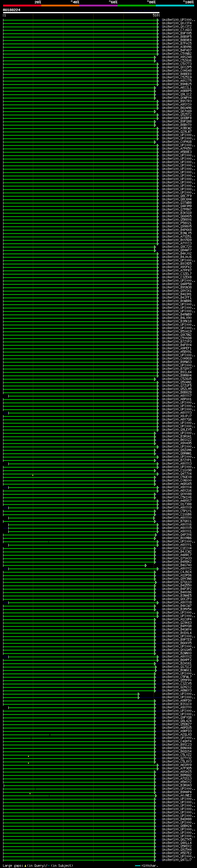Select the UniRef100_A9SFK2 label
This screenshot has width=197, height=868.
pyautogui.click(x=177, y=267)
